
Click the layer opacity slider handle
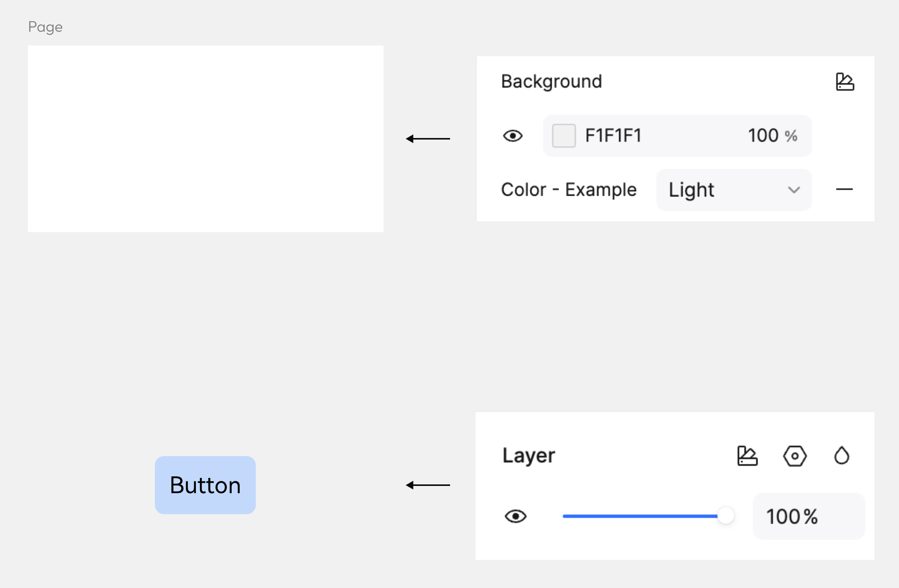tap(725, 516)
